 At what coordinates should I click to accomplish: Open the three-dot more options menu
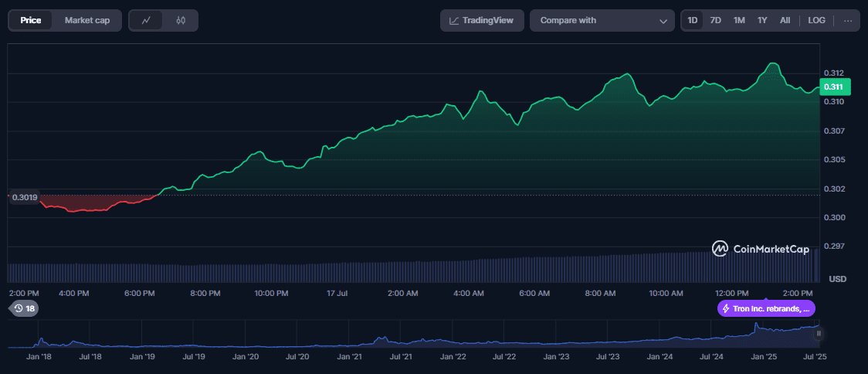tap(848, 21)
